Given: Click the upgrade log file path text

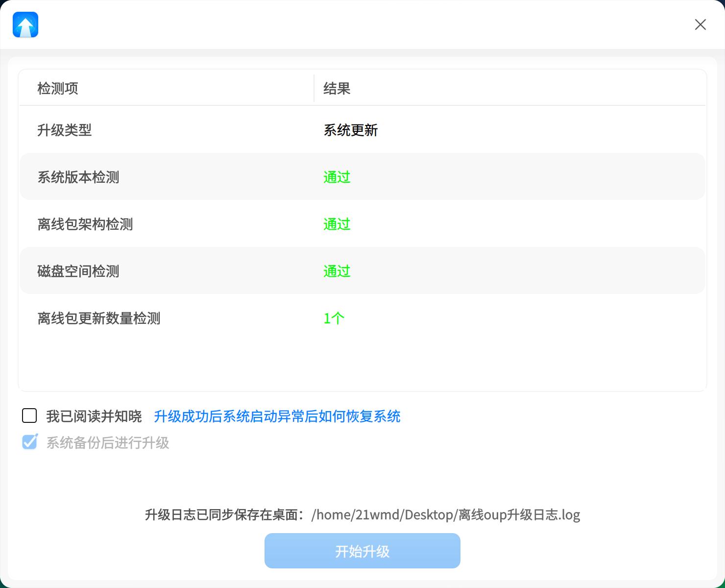Looking at the screenshot, I should click(x=445, y=515).
